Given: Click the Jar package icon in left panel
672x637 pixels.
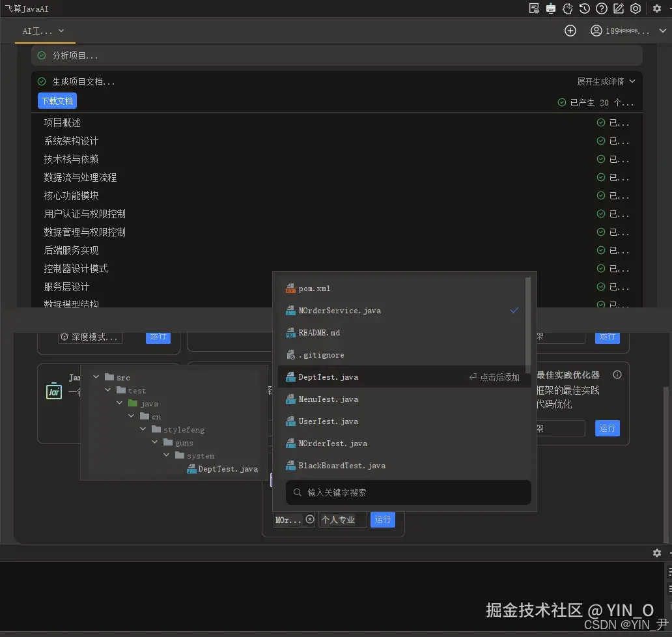Looking at the screenshot, I should (54, 391).
